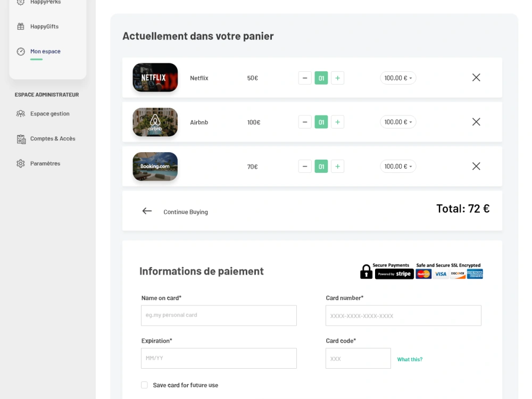
Task: Click the Booking.com gift card thumbnail
Action: click(155, 166)
